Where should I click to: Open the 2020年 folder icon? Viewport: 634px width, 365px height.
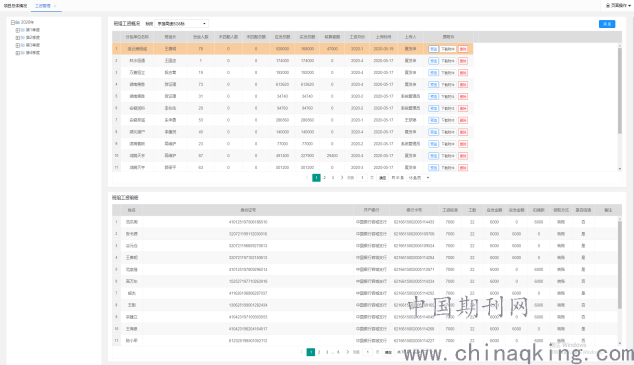tap(18, 23)
